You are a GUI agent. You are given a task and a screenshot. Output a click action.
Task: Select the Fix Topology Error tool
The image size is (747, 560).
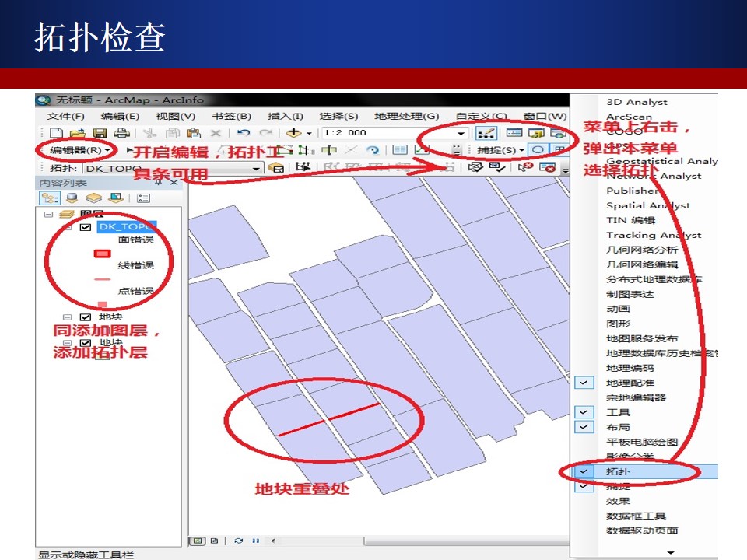(525, 167)
